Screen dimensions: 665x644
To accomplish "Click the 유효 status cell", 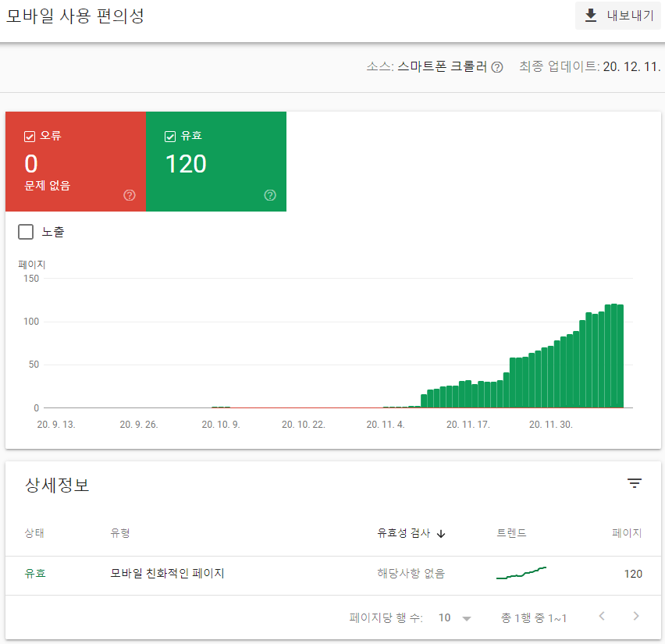I will pyautogui.click(x=35, y=574).
